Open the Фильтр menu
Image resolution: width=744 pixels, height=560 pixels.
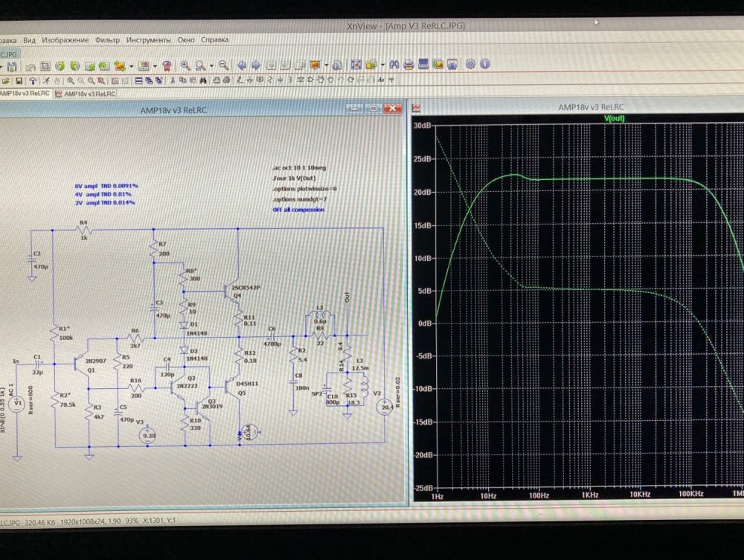(x=107, y=39)
